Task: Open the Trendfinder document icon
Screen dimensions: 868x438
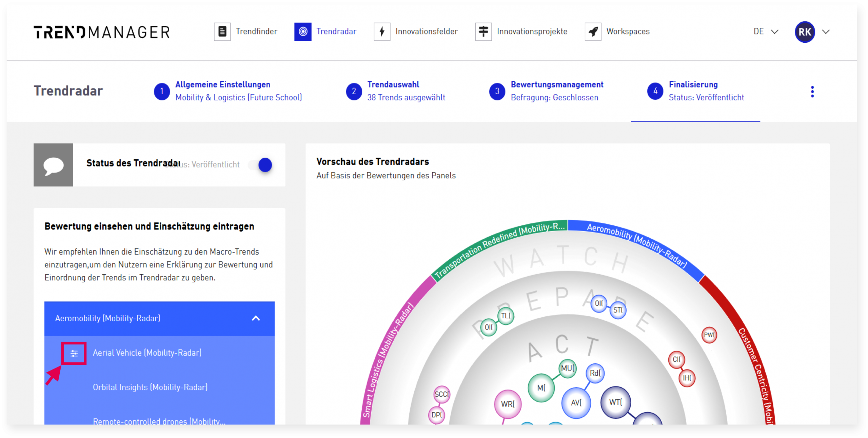Action: pos(222,32)
